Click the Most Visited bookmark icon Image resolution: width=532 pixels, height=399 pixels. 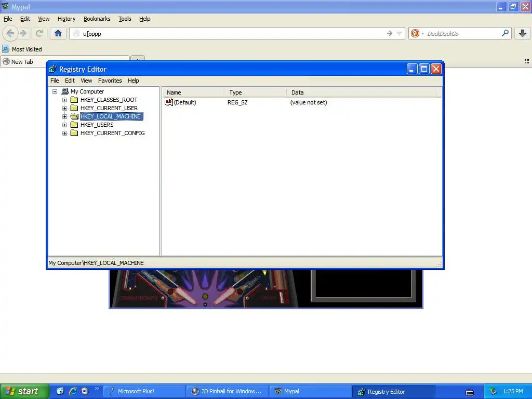click(x=6, y=49)
